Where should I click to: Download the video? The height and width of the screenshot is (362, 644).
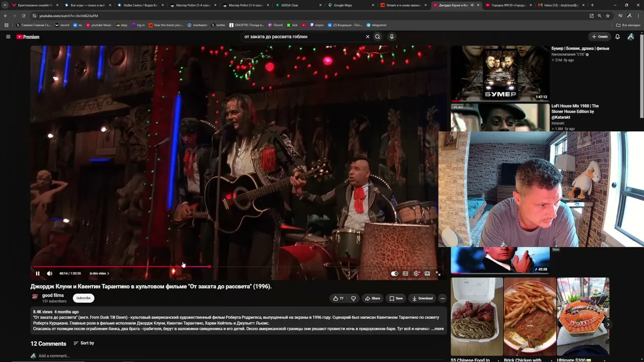[422, 298]
